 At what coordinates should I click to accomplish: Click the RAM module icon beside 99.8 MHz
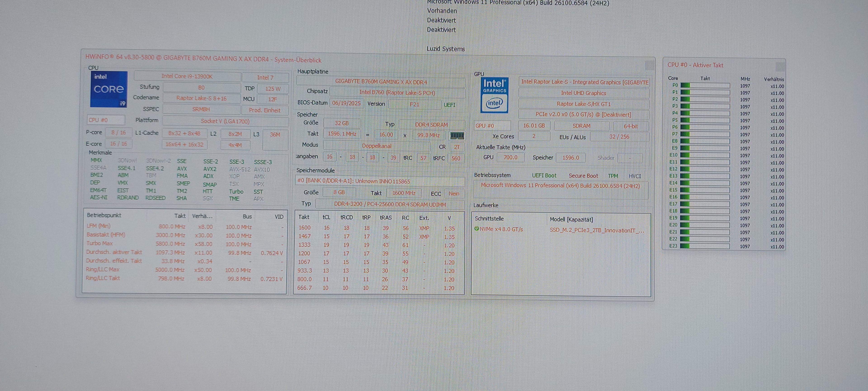coord(457,136)
